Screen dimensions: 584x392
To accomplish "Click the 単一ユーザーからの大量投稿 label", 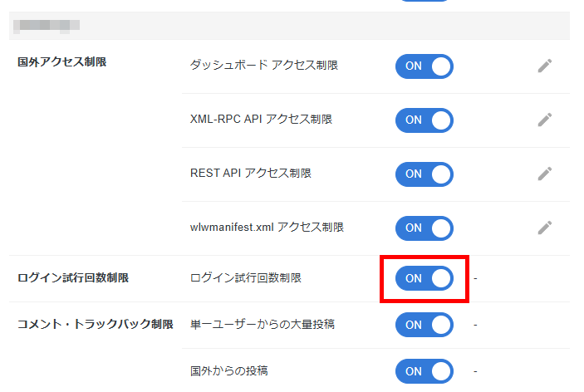I will [x=260, y=325].
